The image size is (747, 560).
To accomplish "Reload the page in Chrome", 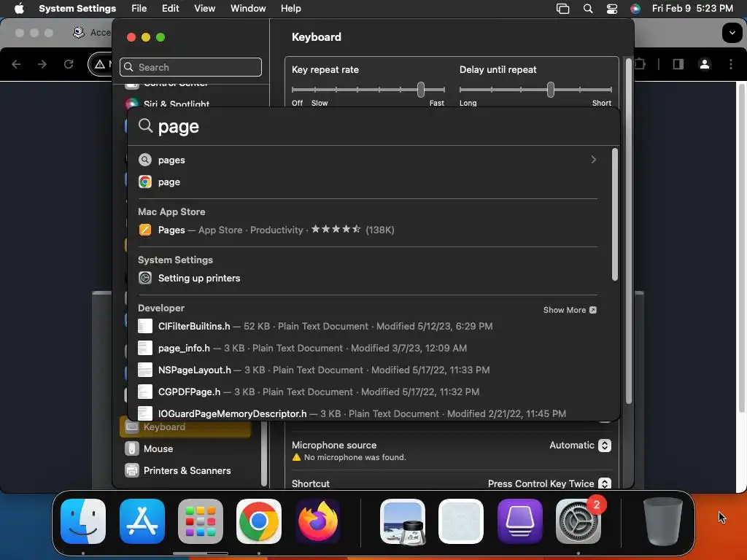I will [x=69, y=64].
